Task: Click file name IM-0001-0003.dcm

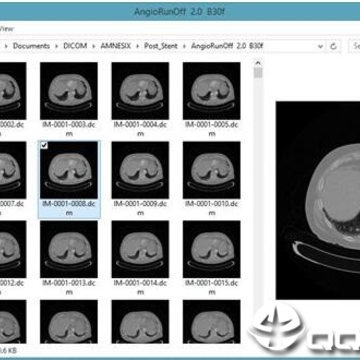Action: (69, 129)
